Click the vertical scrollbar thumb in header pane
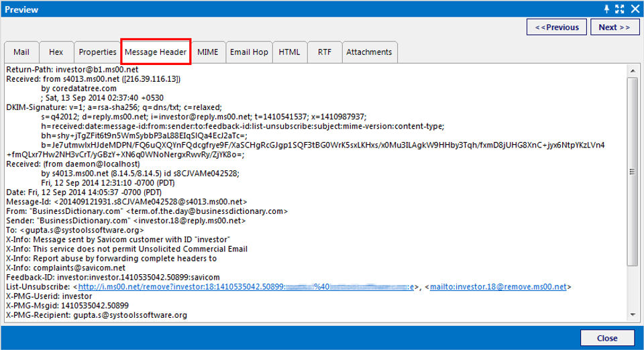Viewport: 644px width, 350px height. 633,172
